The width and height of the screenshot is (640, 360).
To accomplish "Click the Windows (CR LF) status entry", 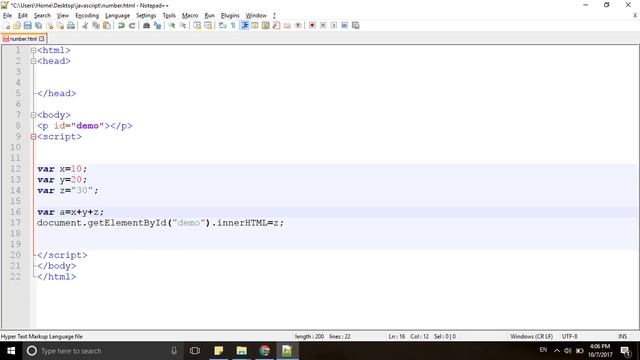I will click(x=531, y=336).
